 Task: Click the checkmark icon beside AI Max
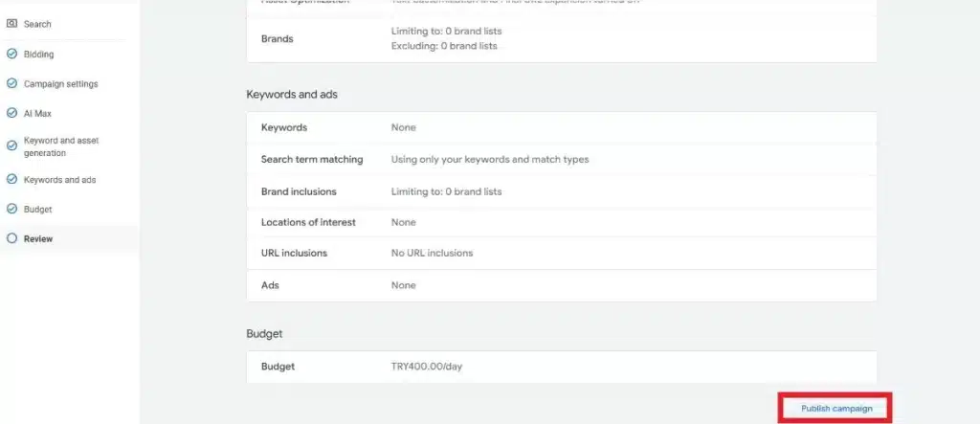11,113
